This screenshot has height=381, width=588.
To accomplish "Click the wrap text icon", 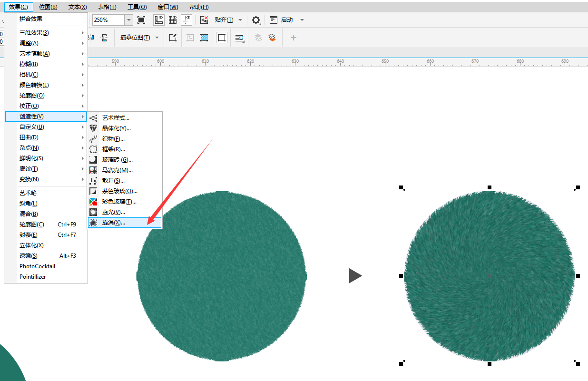I will pos(240,38).
